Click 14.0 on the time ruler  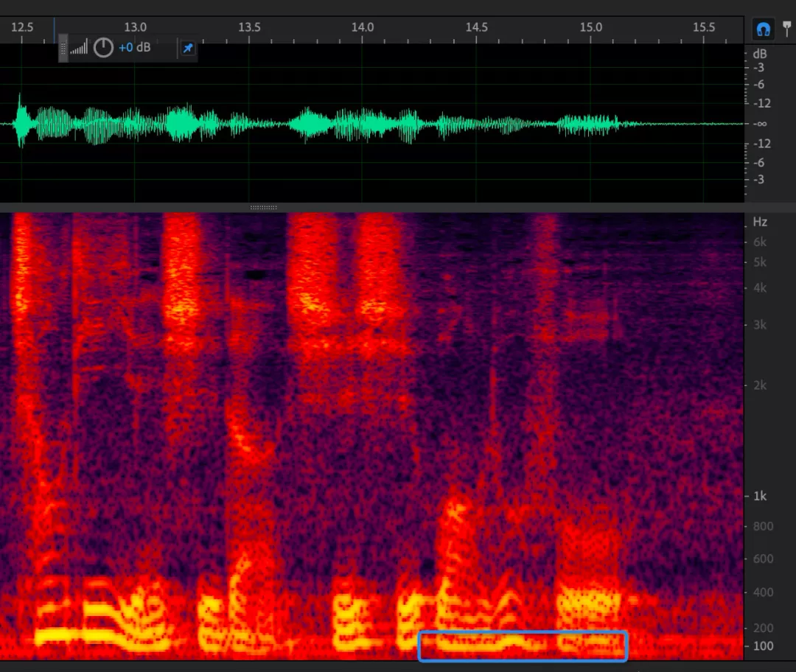pos(363,27)
